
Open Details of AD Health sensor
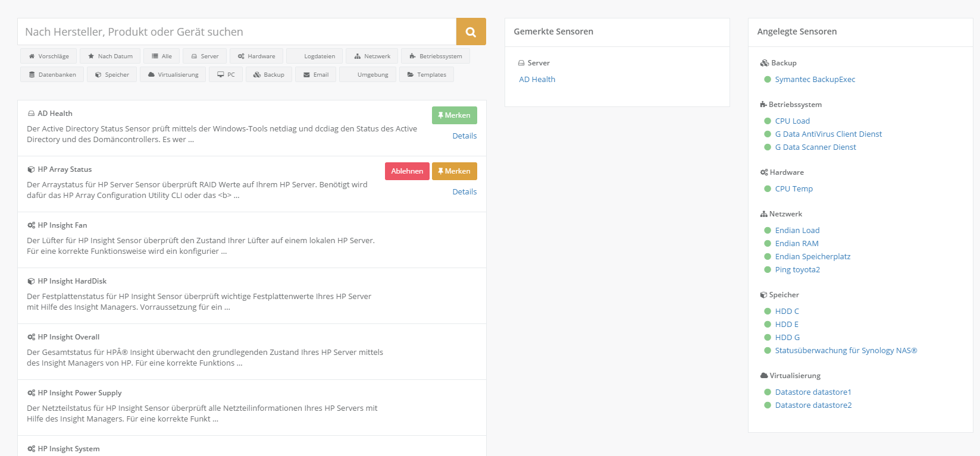coord(464,136)
